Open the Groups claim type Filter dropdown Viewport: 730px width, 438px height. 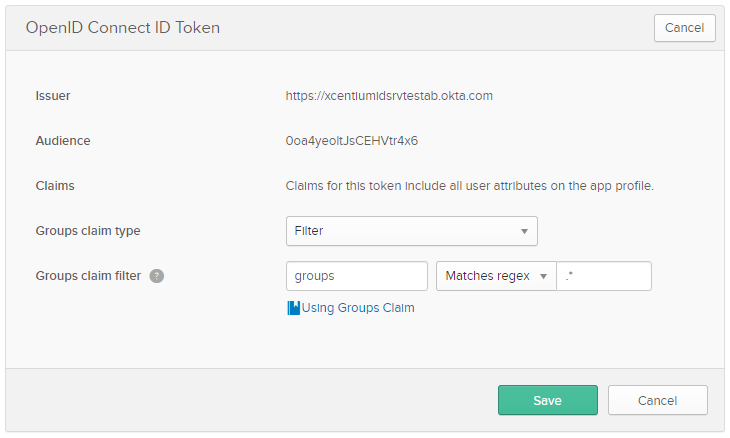pyautogui.click(x=412, y=231)
